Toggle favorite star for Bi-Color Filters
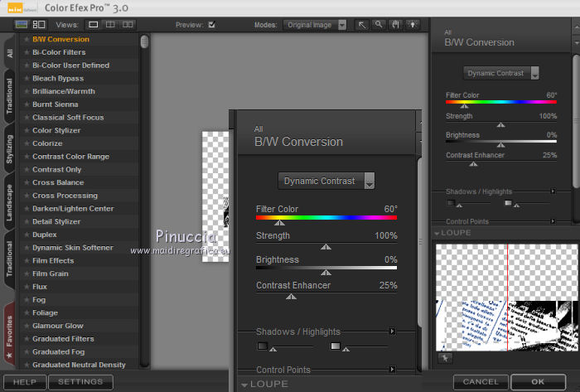This screenshot has width=580, height=392. click(x=27, y=52)
